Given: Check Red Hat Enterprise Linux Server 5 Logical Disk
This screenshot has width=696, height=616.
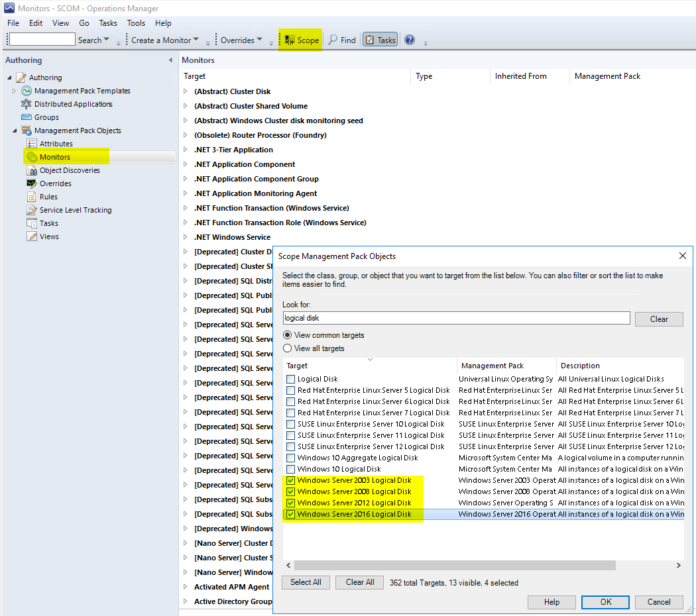Looking at the screenshot, I should coord(291,390).
